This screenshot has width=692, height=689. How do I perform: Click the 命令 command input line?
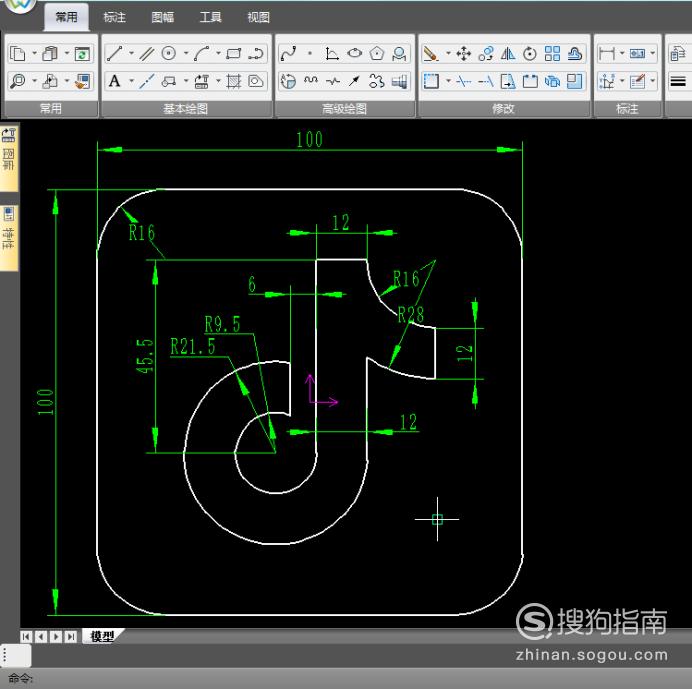(346, 678)
